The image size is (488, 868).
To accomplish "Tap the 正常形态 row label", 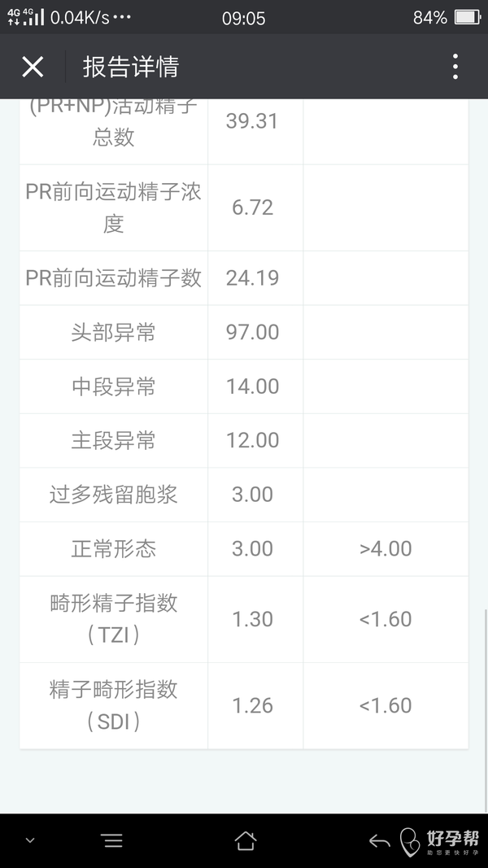I will click(x=113, y=549).
